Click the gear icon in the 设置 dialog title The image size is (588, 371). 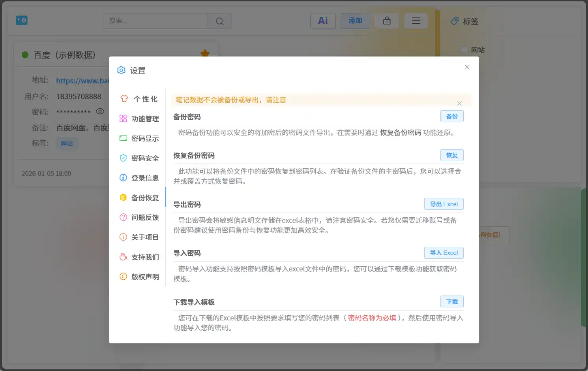[121, 70]
